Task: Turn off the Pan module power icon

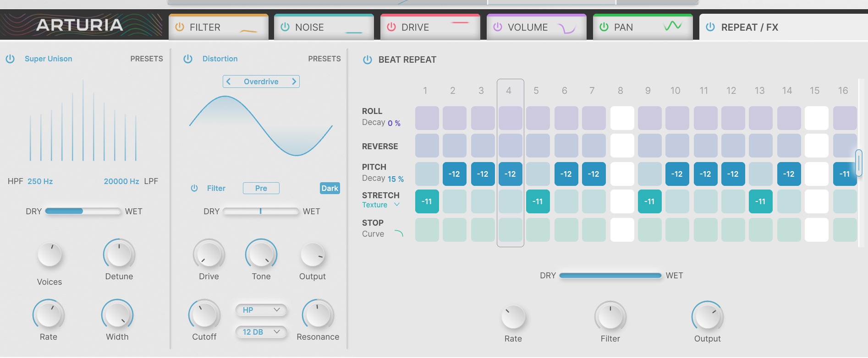Action: tap(604, 27)
